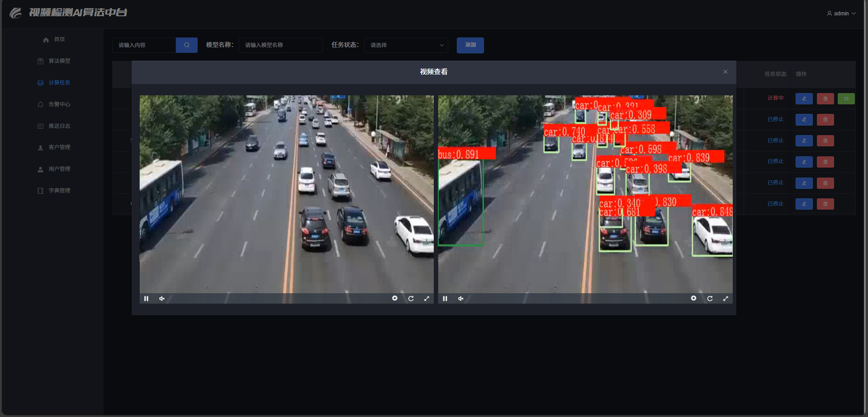Click the right detection video frame

click(585, 199)
